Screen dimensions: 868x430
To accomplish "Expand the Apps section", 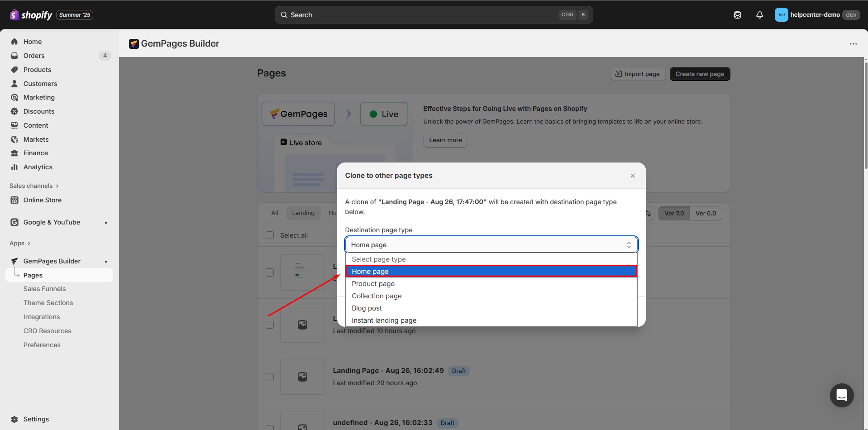I will (x=20, y=244).
